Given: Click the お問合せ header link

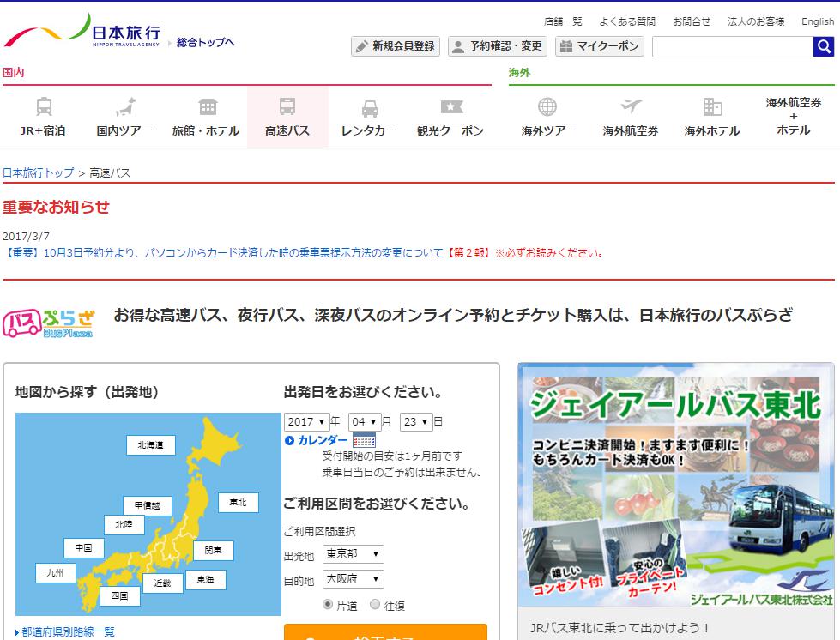Looking at the screenshot, I should point(692,21).
